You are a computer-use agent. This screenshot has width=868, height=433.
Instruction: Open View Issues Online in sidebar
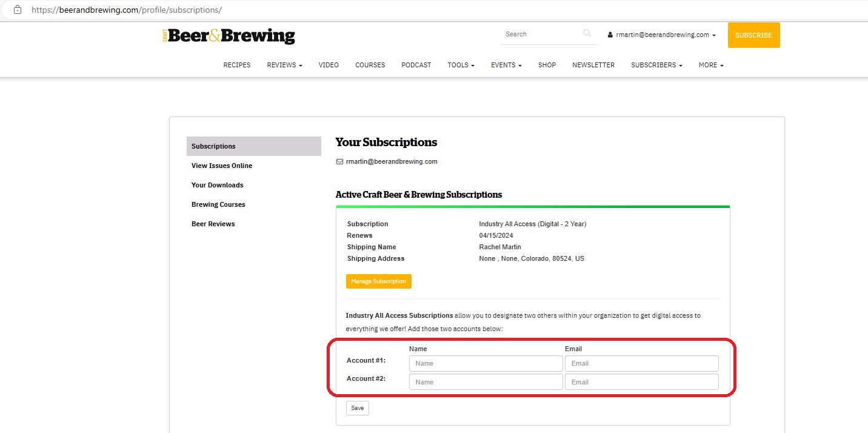point(222,166)
